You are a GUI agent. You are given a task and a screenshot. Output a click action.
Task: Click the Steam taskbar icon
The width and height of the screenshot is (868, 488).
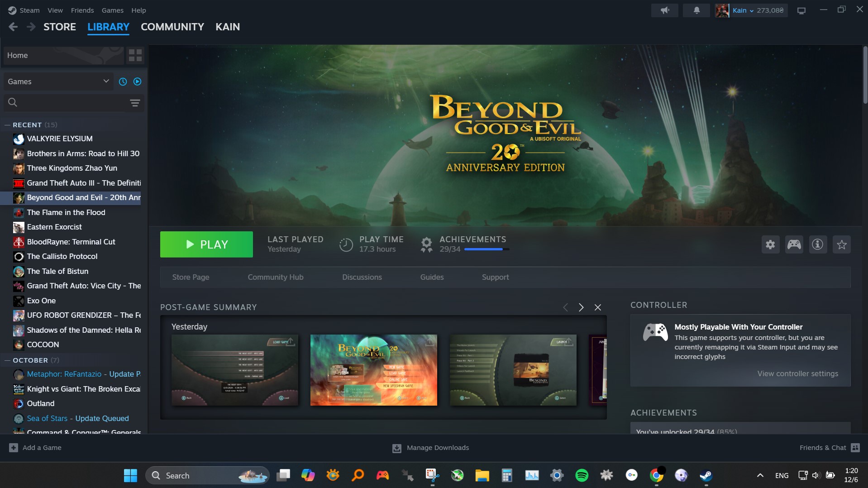coord(706,475)
